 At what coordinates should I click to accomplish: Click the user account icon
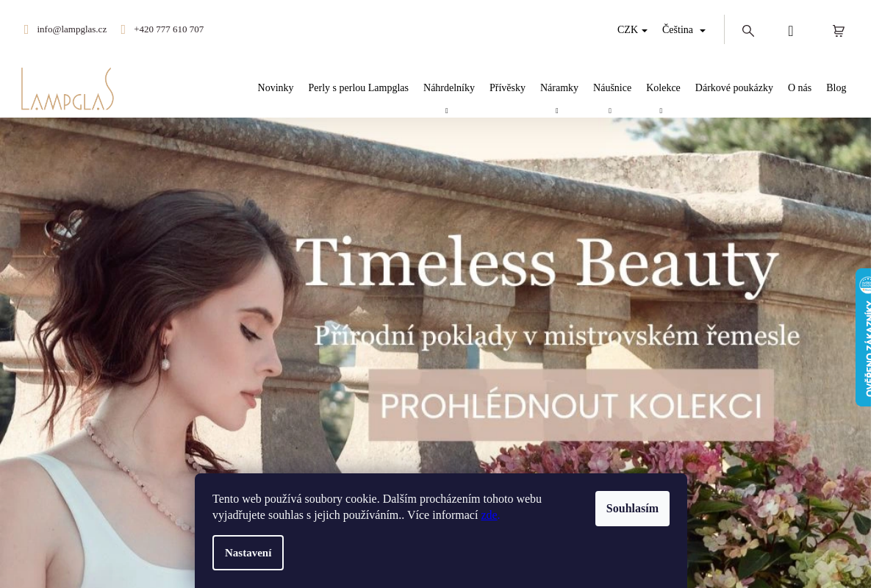pos(791,31)
